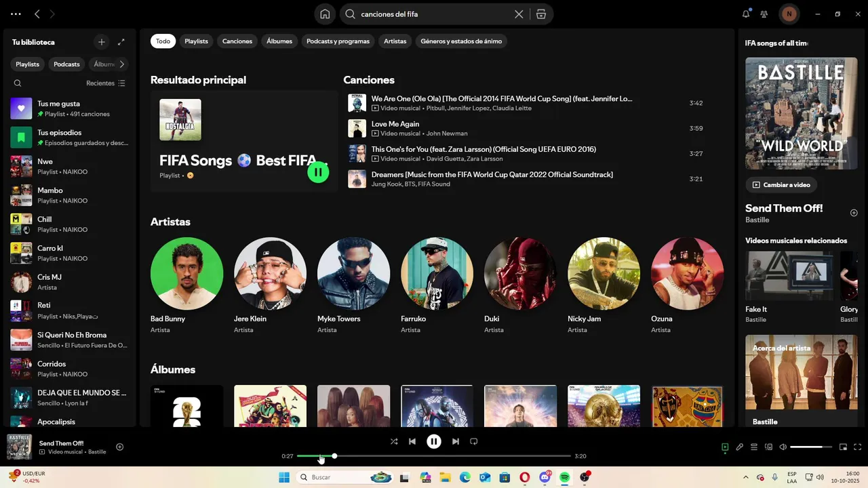Open the playback queue icon

[754, 447]
